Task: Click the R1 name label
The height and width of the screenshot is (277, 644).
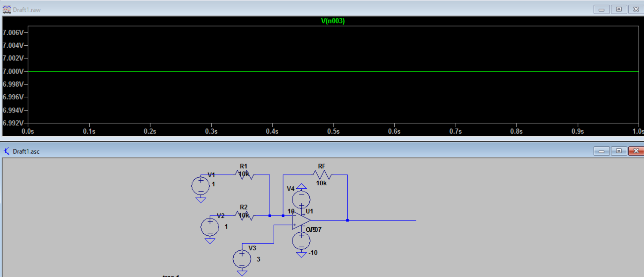Action: coord(243,166)
